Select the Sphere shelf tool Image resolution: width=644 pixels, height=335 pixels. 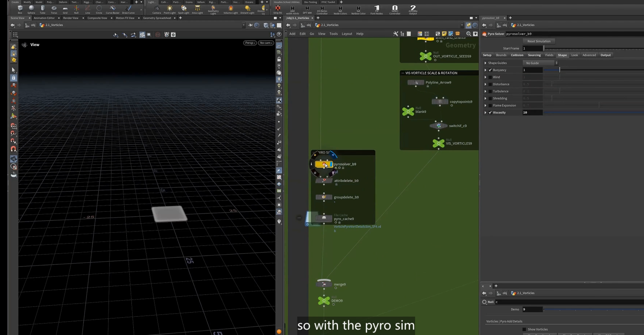(x=31, y=10)
